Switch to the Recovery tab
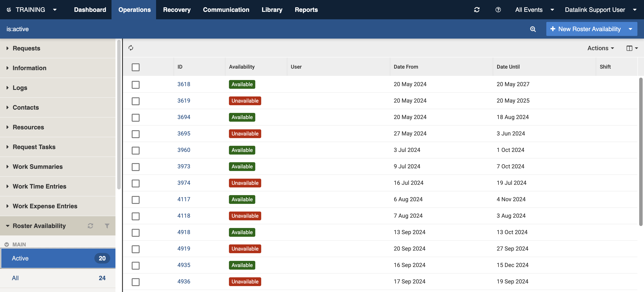 pos(177,10)
